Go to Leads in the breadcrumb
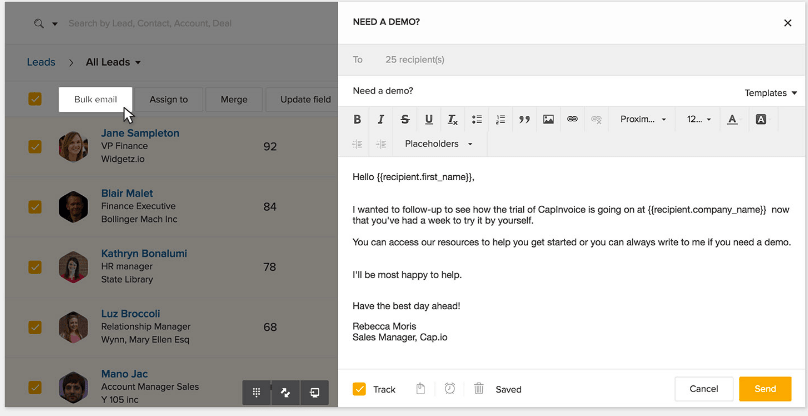Screen dimensions: 808x416 coord(41,62)
